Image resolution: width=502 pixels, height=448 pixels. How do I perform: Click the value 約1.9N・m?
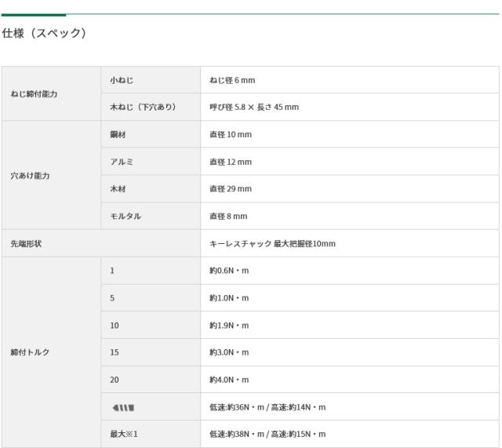click(229, 326)
